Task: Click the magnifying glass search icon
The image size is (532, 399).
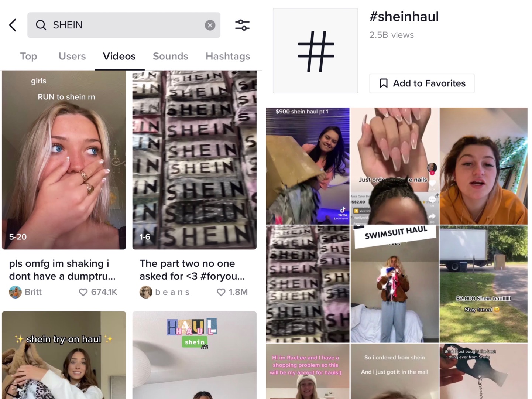Action: coord(41,25)
